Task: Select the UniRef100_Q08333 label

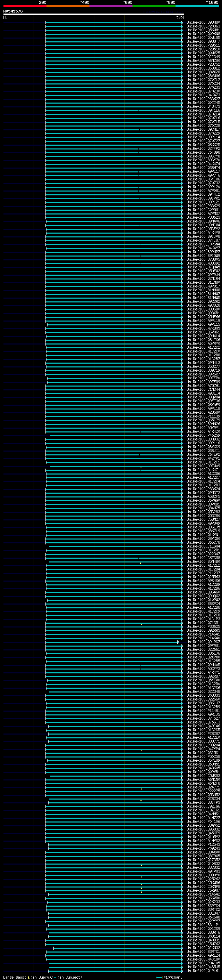Action: click(x=203, y=695)
